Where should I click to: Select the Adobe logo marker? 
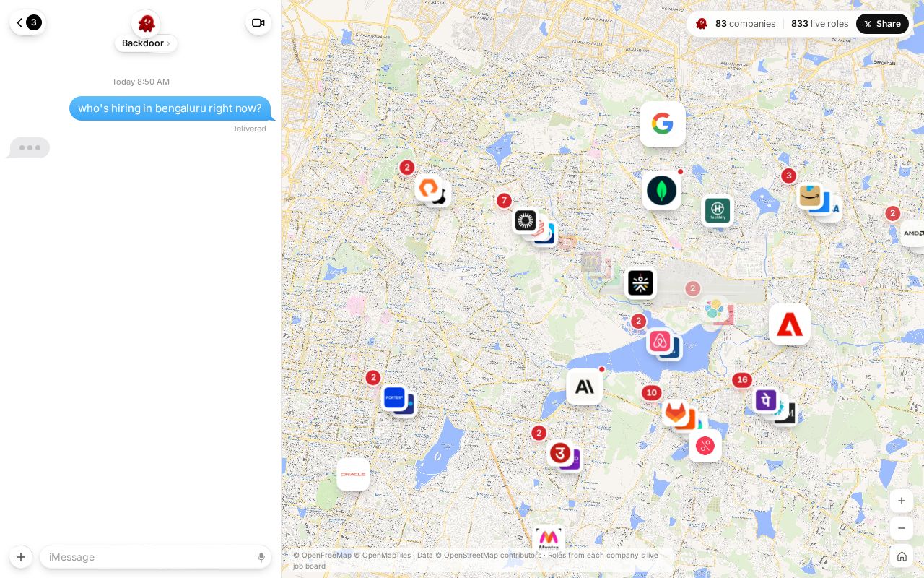(x=789, y=324)
